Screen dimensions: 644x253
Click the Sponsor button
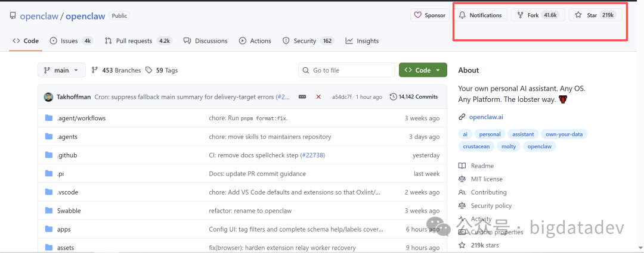pos(429,15)
